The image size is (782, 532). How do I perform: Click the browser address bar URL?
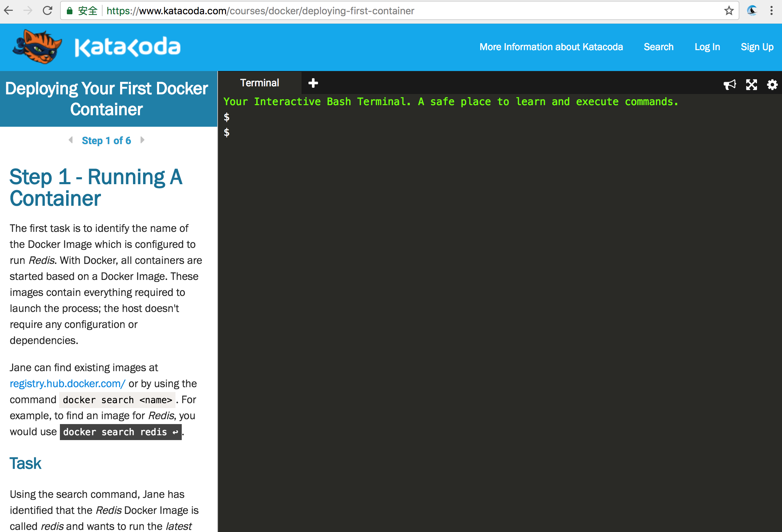[260, 11]
